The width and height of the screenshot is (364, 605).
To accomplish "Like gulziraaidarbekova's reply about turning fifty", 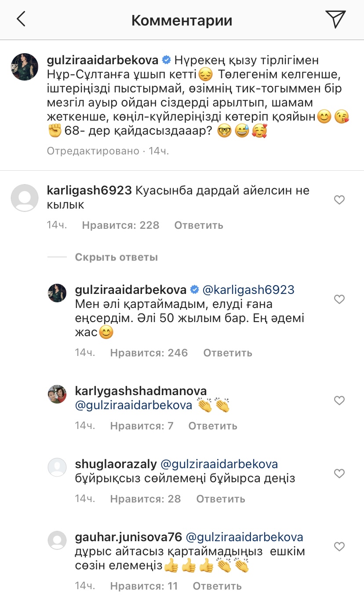I will [339, 300].
